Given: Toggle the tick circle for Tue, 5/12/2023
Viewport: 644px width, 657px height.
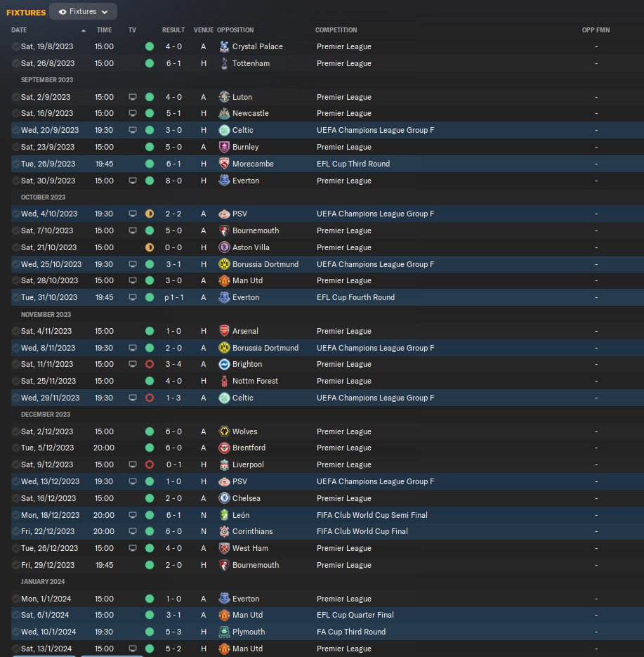Looking at the screenshot, I should click(x=15, y=448).
